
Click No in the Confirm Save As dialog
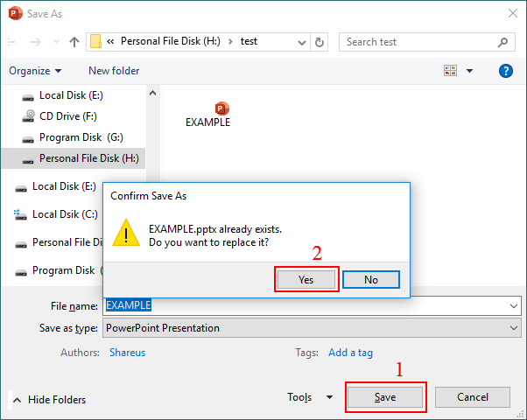pos(371,279)
